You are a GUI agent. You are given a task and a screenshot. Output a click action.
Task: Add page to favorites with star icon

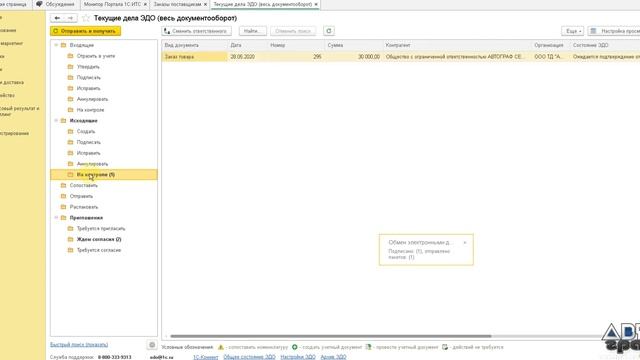(86, 18)
